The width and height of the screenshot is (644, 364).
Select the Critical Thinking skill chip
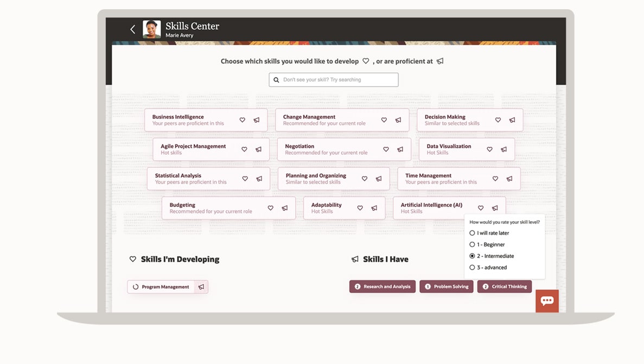[x=505, y=287]
